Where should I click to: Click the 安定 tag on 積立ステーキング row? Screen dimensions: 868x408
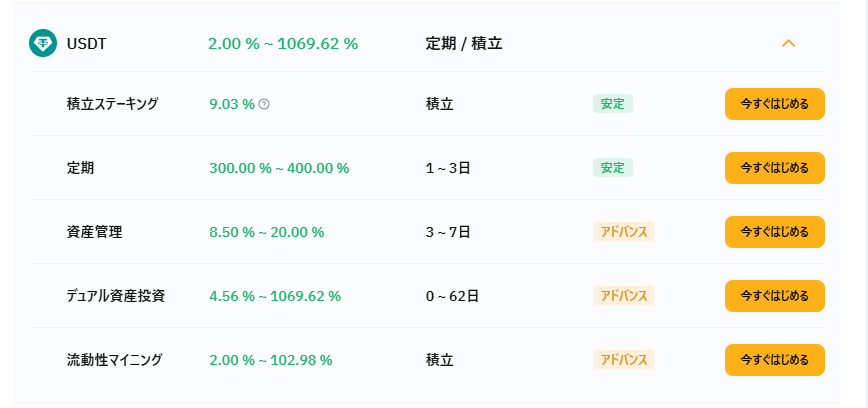coord(612,104)
